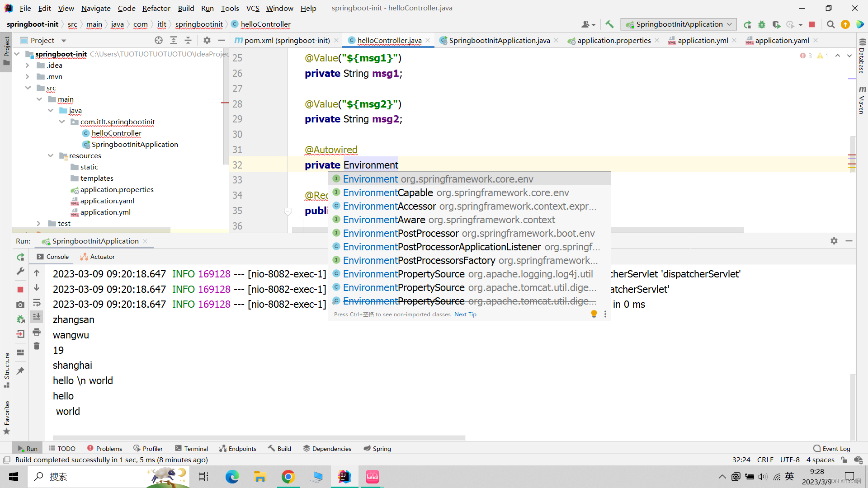The height and width of the screenshot is (488, 868).
Task: Open the Event Log panel
Action: pyautogui.click(x=835, y=448)
